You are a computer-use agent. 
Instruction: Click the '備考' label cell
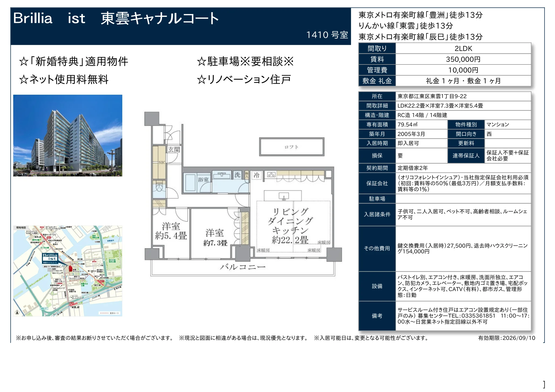377,316
